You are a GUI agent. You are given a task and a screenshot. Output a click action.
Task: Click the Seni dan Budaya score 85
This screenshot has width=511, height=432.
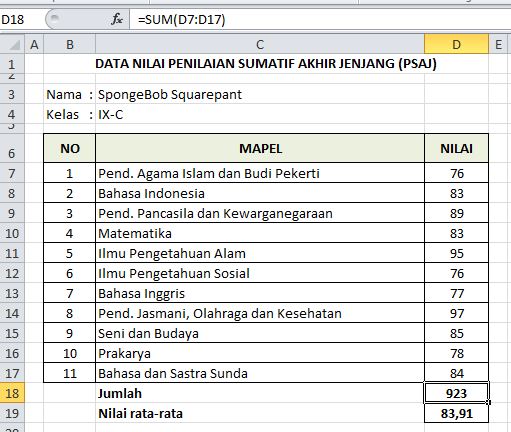456,333
